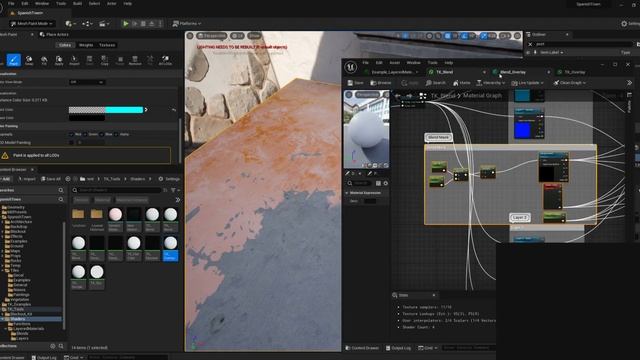Click the Perspective button in level viewport
Viewport: 640px width, 360px height.
[x=211, y=36]
